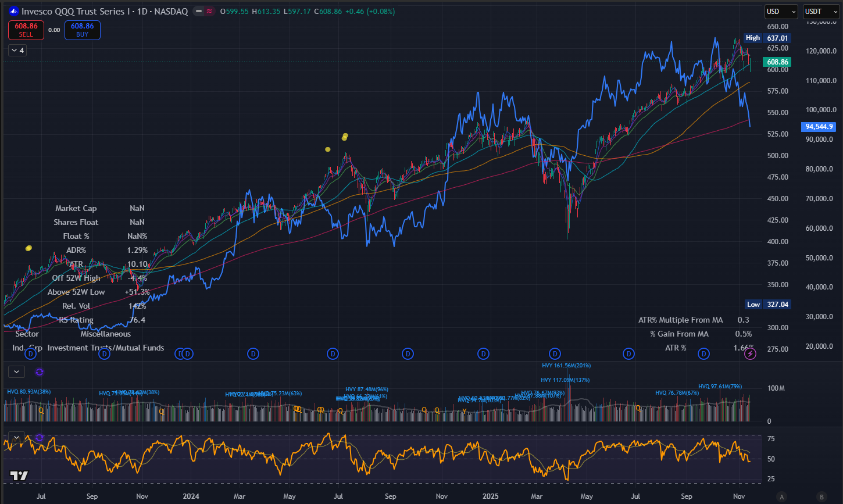The image size is (843, 504).
Task: Click the HVY 161.56M(201%) volume label
Action: tap(566, 366)
